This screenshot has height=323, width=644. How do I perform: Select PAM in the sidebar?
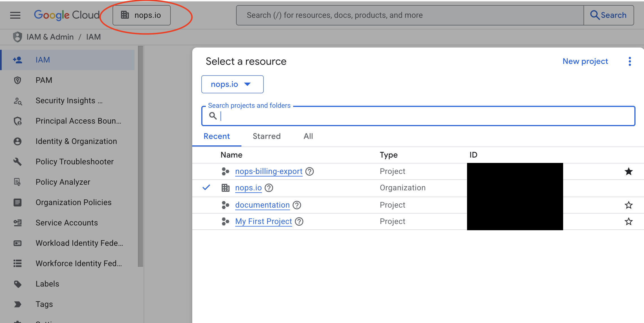coord(44,80)
